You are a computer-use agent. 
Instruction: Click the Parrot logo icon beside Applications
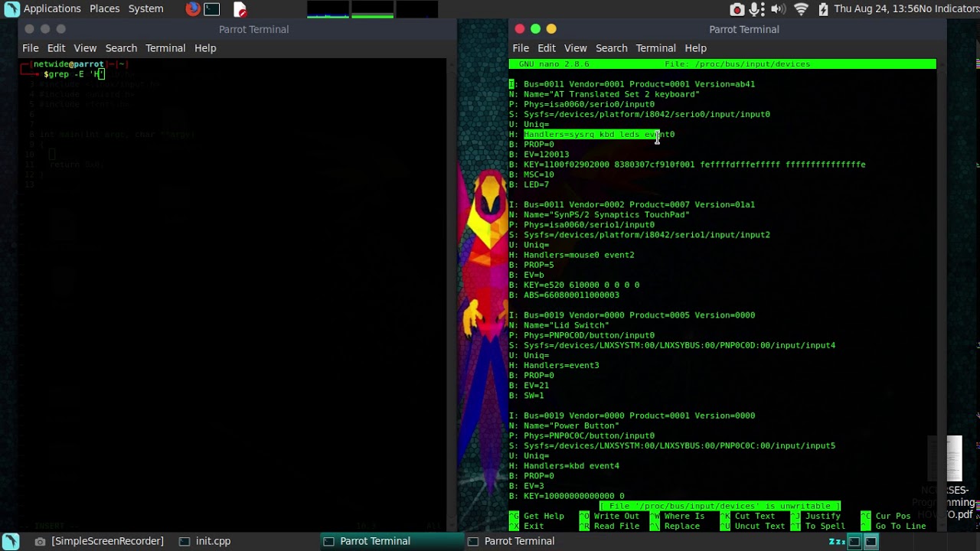(x=11, y=9)
